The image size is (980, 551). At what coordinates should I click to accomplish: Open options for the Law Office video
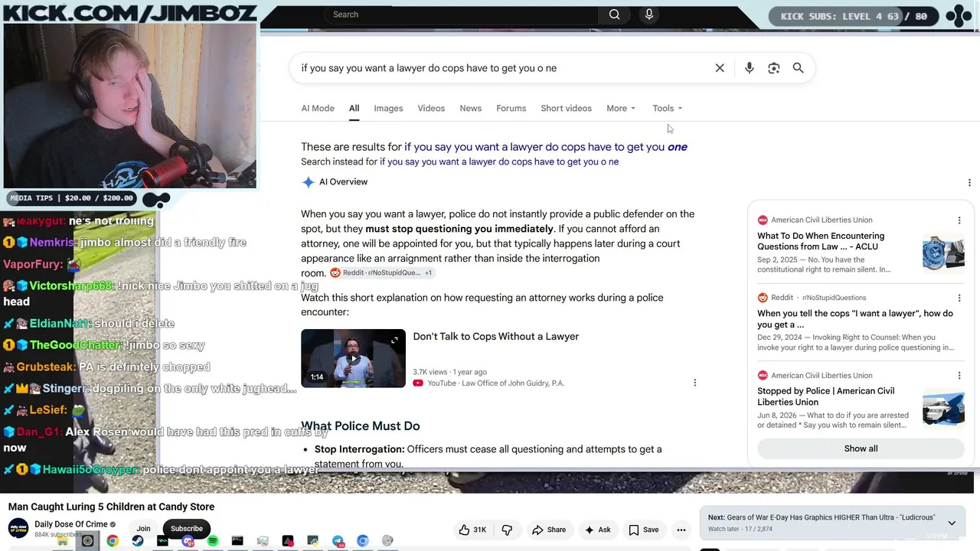(x=694, y=383)
